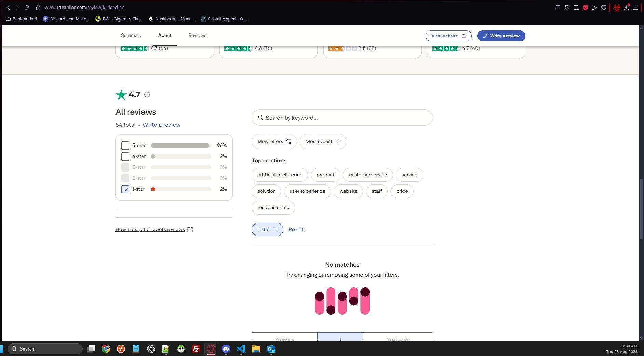Uncheck the 1-star filter checkbox
This screenshot has width=644, height=356.
125,189
